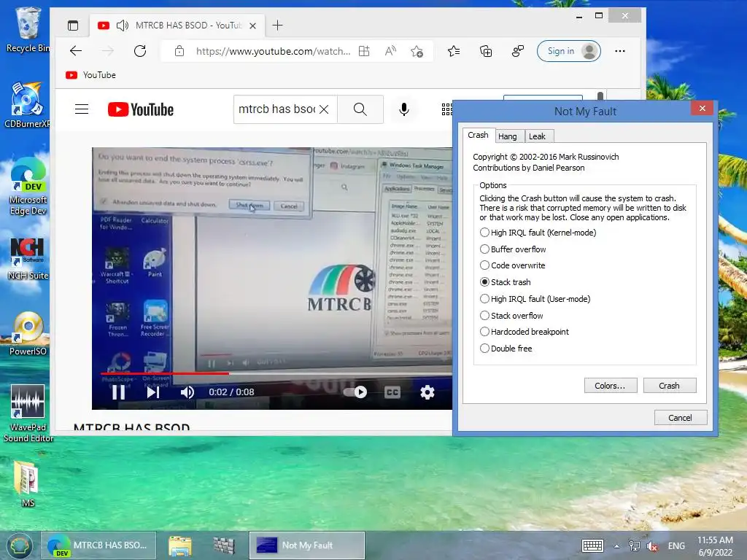
Task: Open Recycle Bin desktop icon
Action: pos(27,29)
